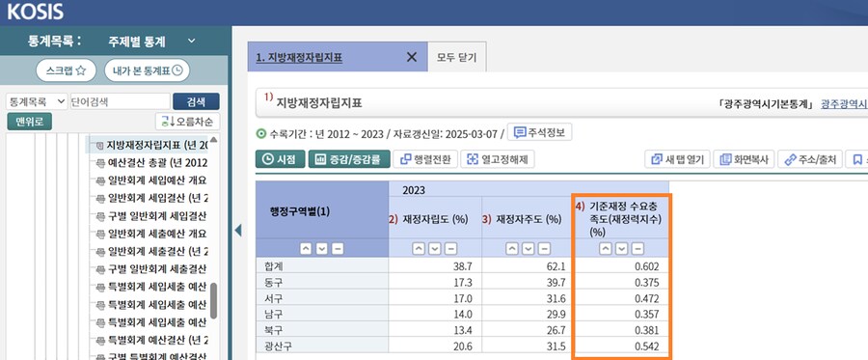Sort 행정구역별 column ascending arrow

tap(306, 249)
